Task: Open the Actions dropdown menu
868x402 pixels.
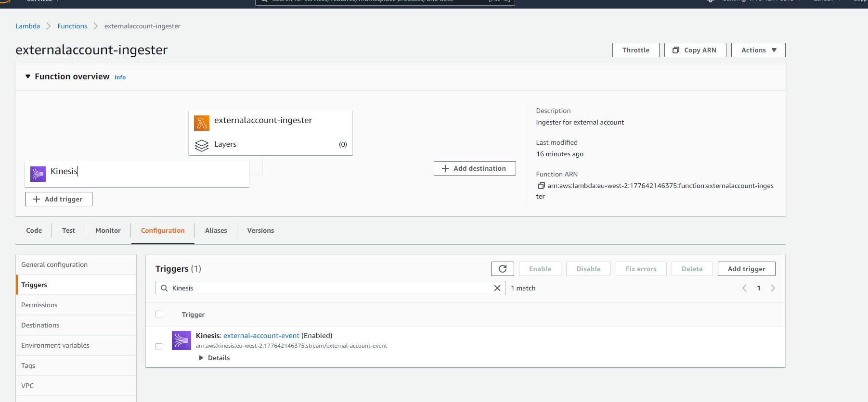Action: tap(758, 50)
